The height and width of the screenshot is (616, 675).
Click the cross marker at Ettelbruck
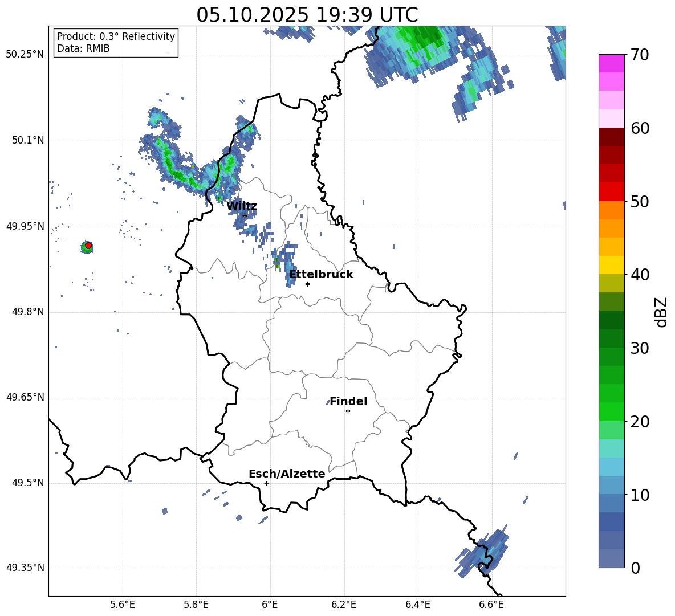click(307, 284)
